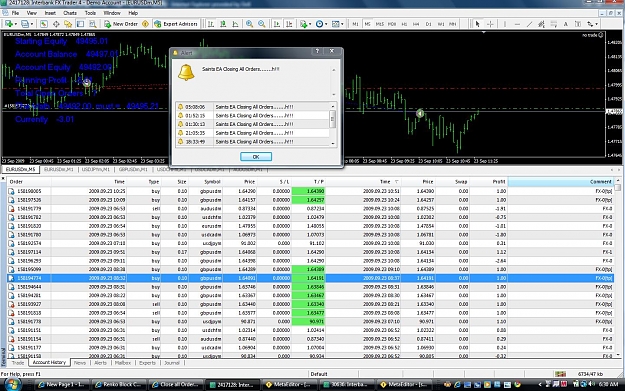Open Close all Order taskbar item
Screen dimensions: 625x391
pos(175,385)
